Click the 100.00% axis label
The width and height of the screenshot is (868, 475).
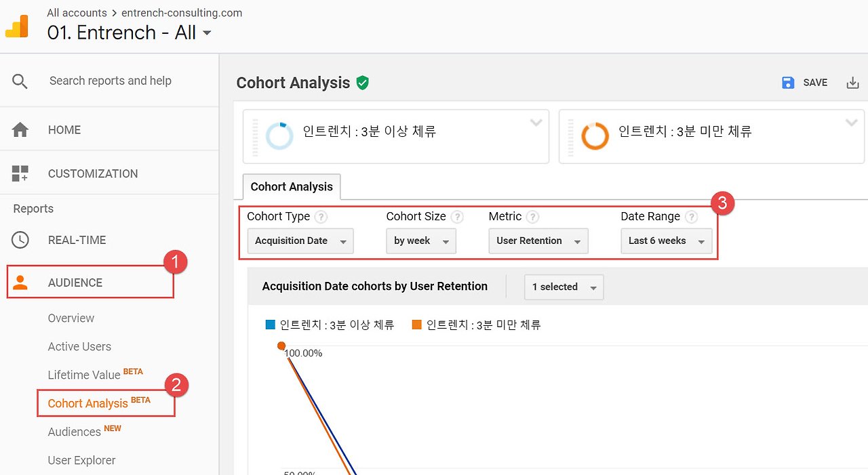point(303,353)
